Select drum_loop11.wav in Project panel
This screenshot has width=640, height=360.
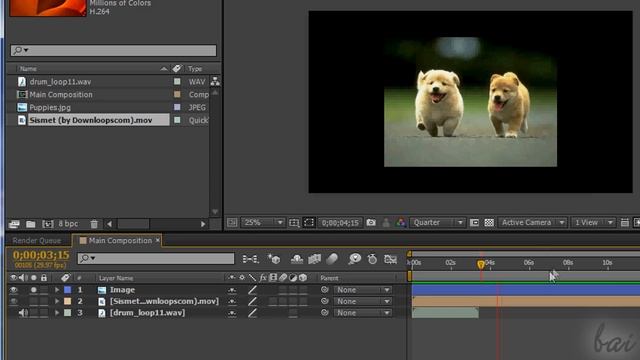60,82
